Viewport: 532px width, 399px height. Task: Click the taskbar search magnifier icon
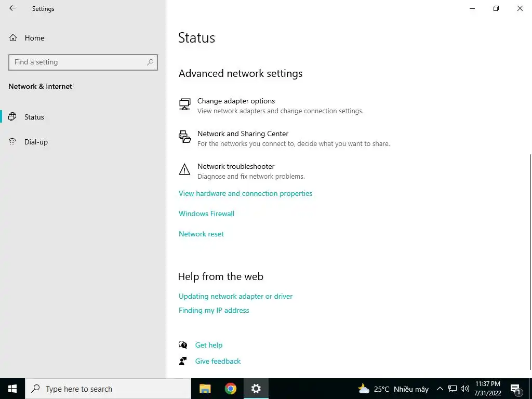(x=35, y=389)
